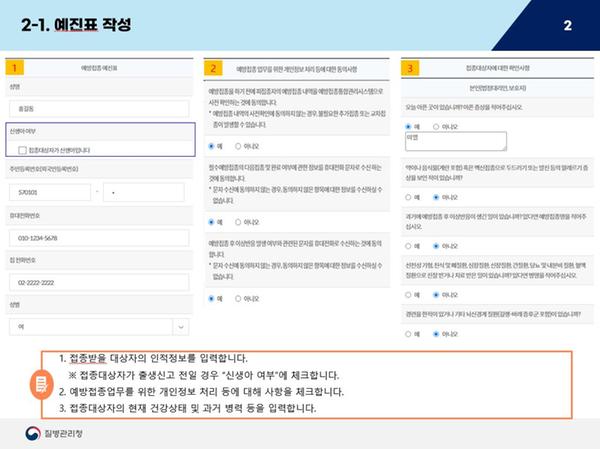Select 예 for the convulsion history question

[409, 333]
